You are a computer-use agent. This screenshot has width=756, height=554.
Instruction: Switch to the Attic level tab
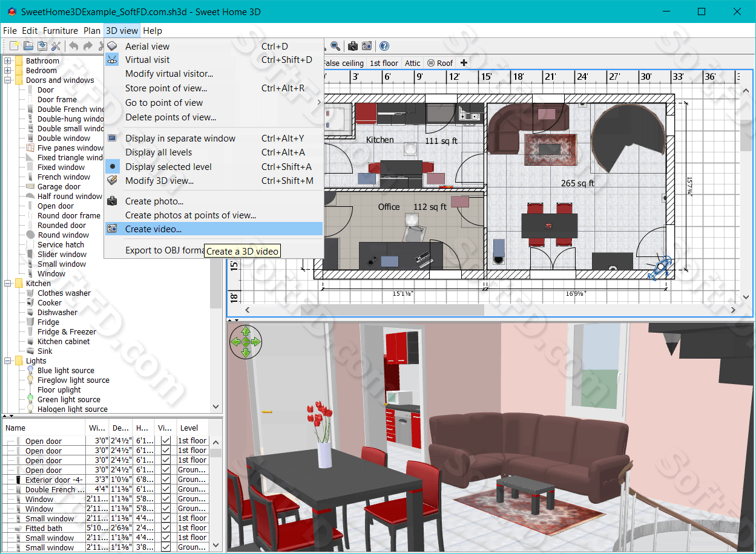point(412,63)
